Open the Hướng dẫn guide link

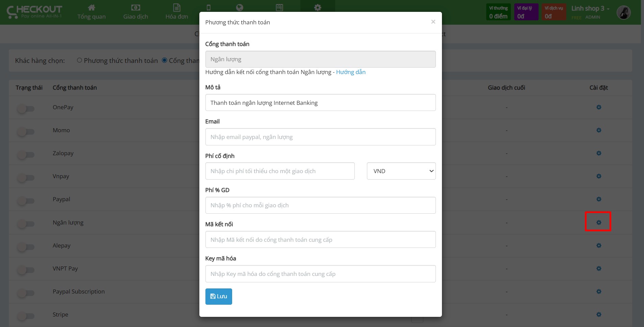point(351,72)
